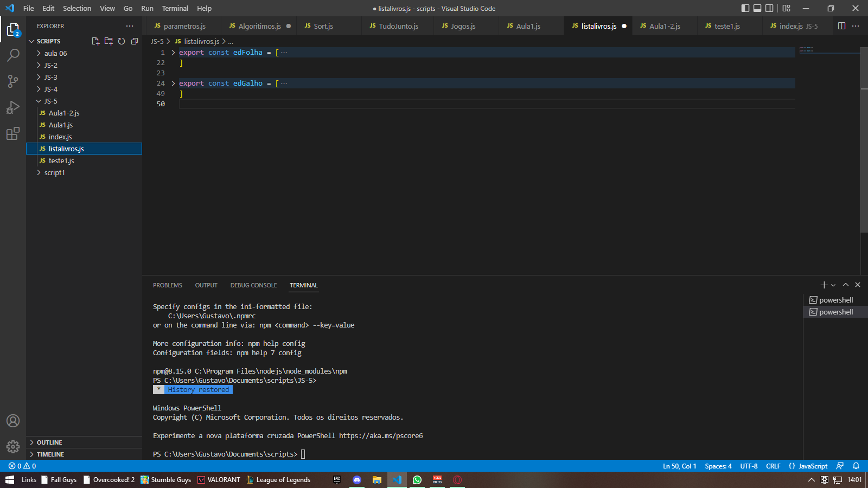The height and width of the screenshot is (488, 868).
Task: Open the Source Control view
Action: (x=13, y=81)
